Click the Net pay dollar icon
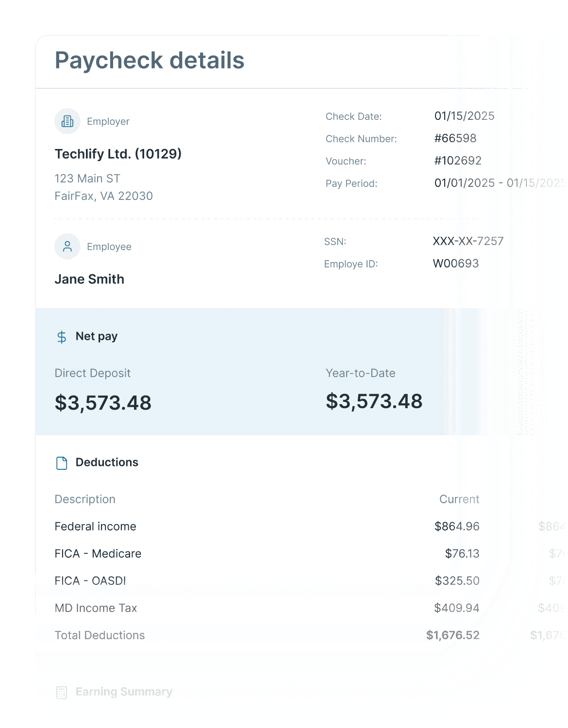Viewport: 568px width, 728px height. (x=62, y=337)
